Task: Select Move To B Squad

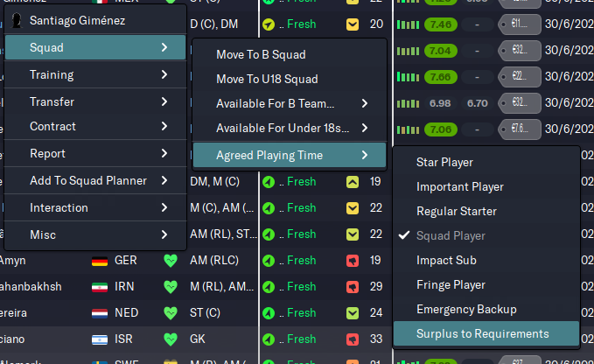Action: (x=261, y=54)
